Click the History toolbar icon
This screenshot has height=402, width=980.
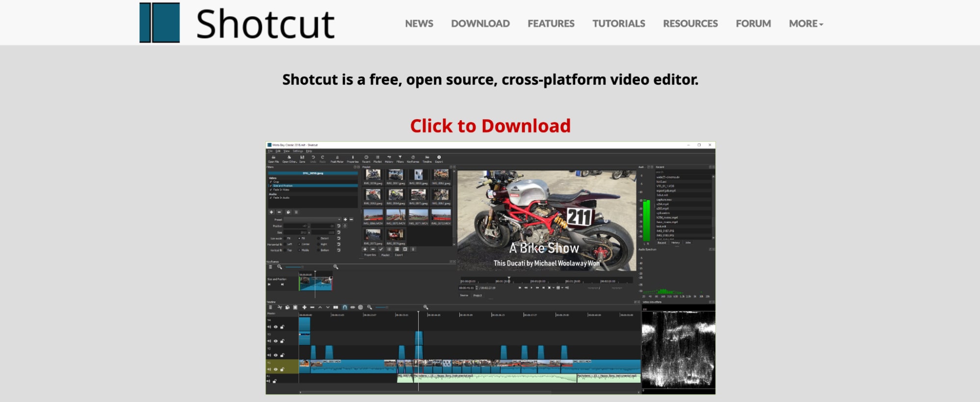(389, 157)
